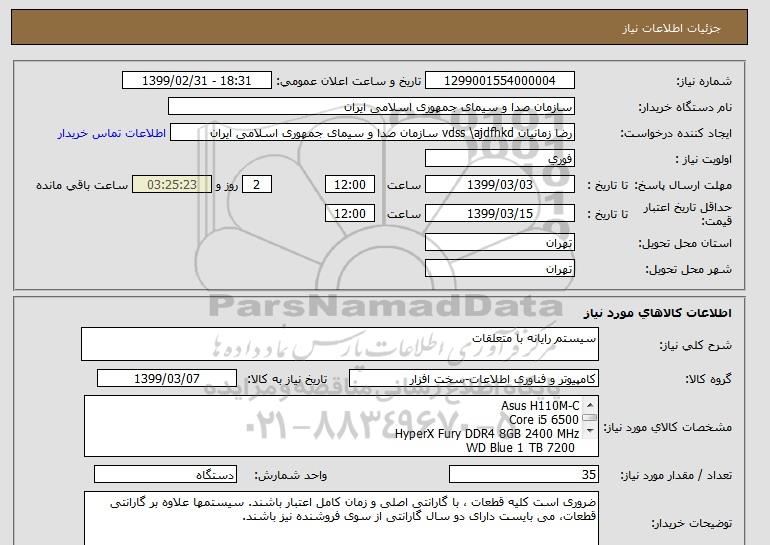
Task: Select the priority field showing فوري
Action: [499, 159]
